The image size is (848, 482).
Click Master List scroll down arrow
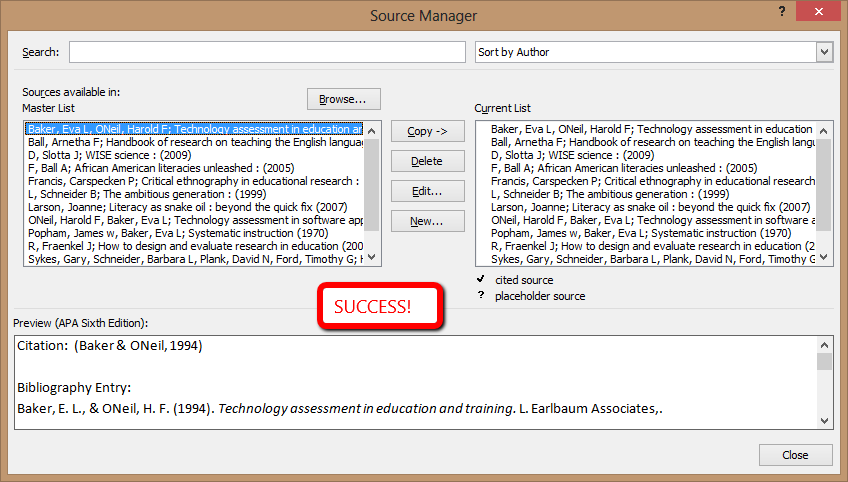pos(372,257)
